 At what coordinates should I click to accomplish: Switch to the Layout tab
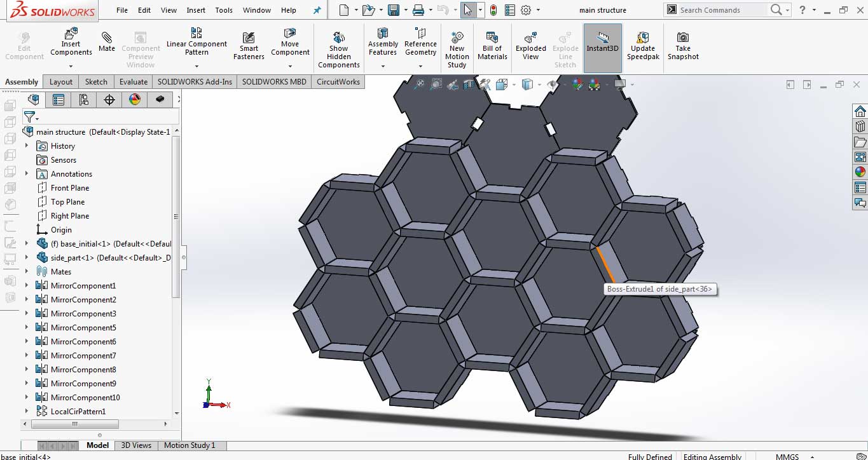(x=61, y=81)
